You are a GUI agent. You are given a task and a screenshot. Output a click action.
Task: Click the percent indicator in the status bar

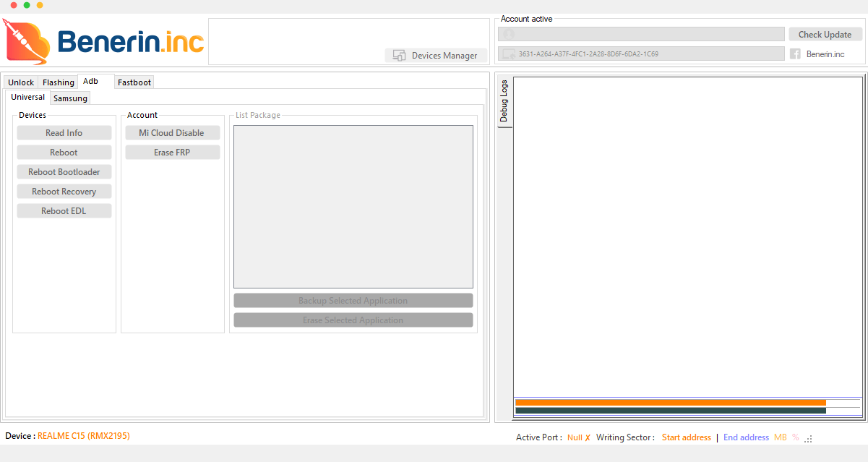point(794,437)
